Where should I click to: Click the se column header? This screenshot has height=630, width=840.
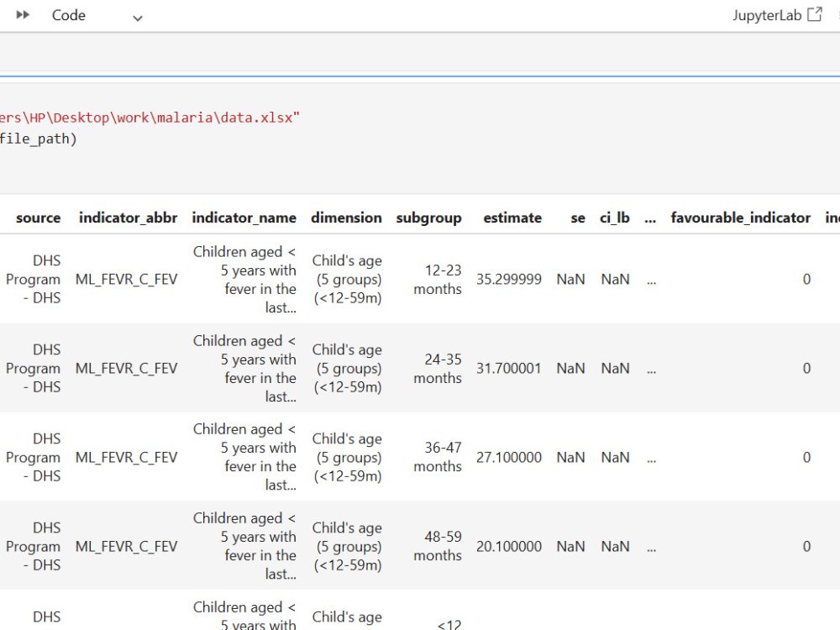pos(578,218)
